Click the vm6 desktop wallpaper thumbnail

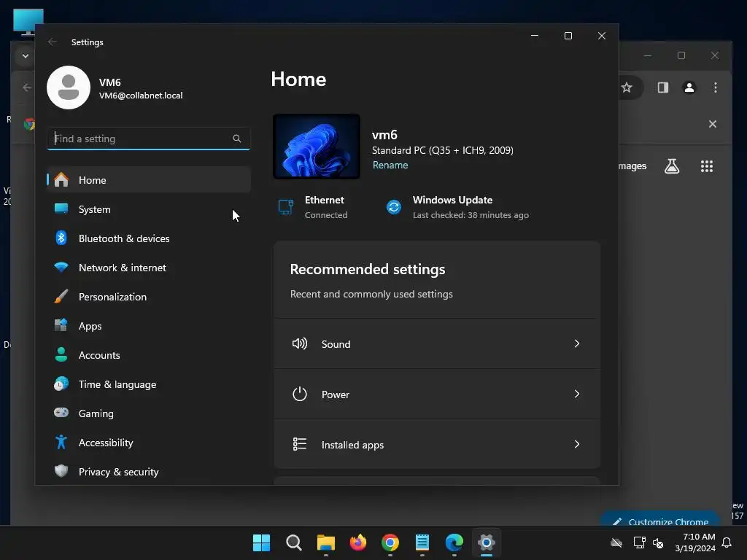pyautogui.click(x=317, y=147)
